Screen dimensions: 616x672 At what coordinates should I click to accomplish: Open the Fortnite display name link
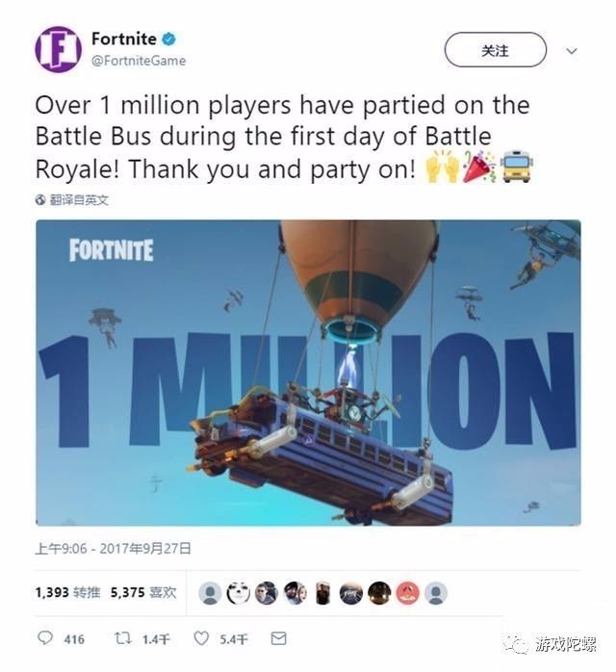click(x=124, y=39)
